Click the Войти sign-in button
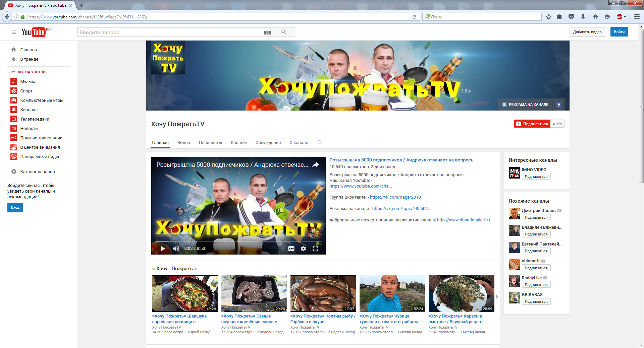Image resolution: width=644 pixels, height=348 pixels. [x=619, y=32]
